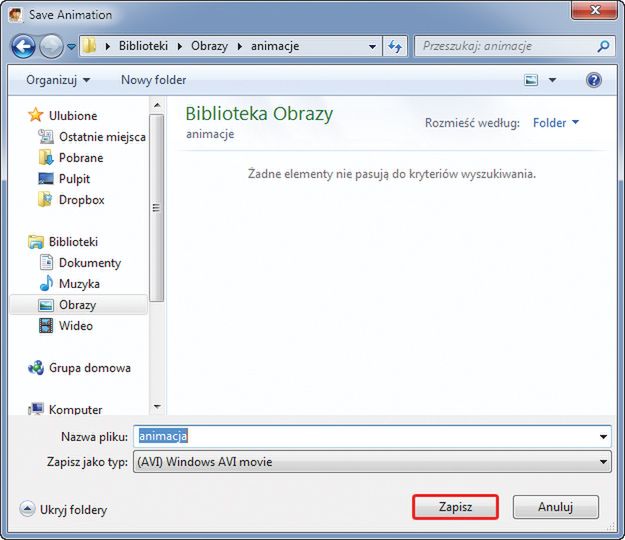Click the Obrazy picture icon
The image size is (625, 540).
46,305
